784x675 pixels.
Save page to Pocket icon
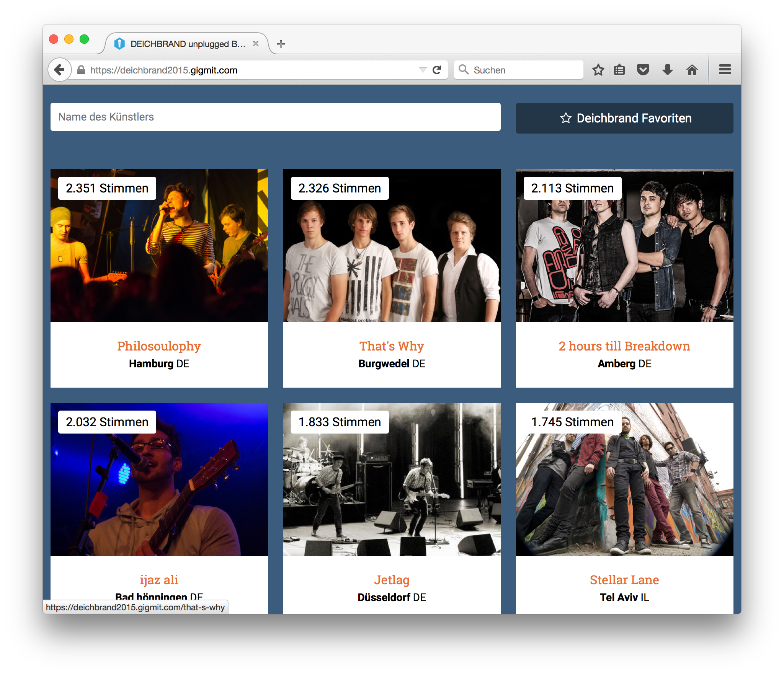(643, 70)
